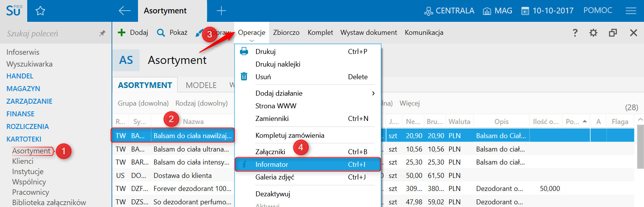This screenshot has width=644, height=207.
Task: Click the calendar date 10-10-2017
Action: click(x=547, y=11)
